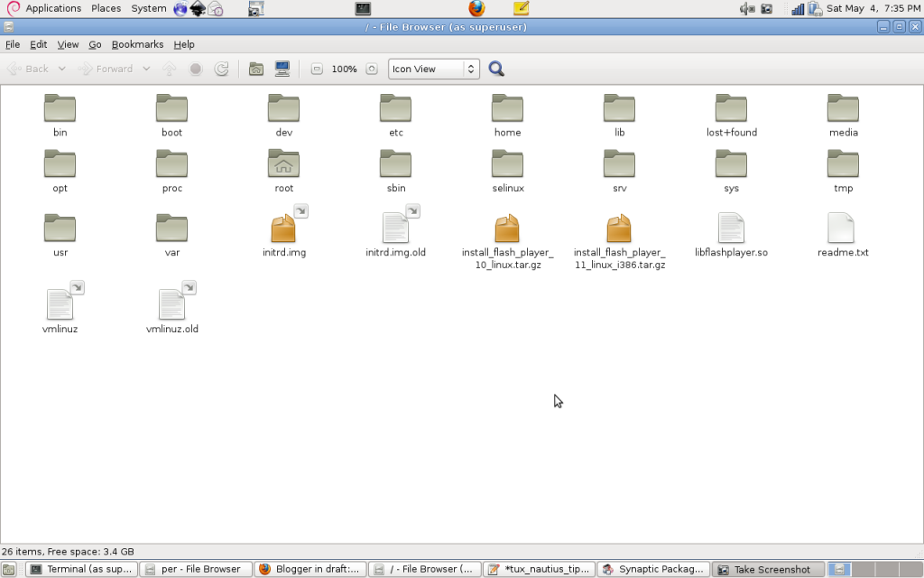Image resolution: width=924 pixels, height=578 pixels.
Task: Open the boot folder
Action: pyautogui.click(x=171, y=109)
